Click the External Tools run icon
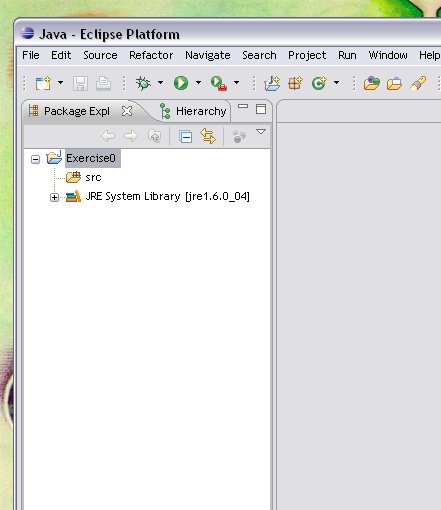The width and height of the screenshot is (441, 510). 219,83
